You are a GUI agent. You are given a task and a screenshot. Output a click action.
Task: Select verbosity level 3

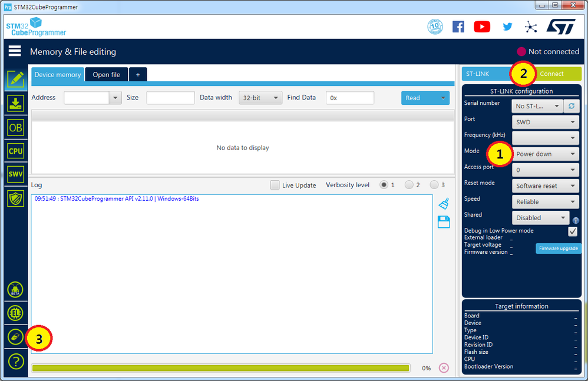click(434, 185)
